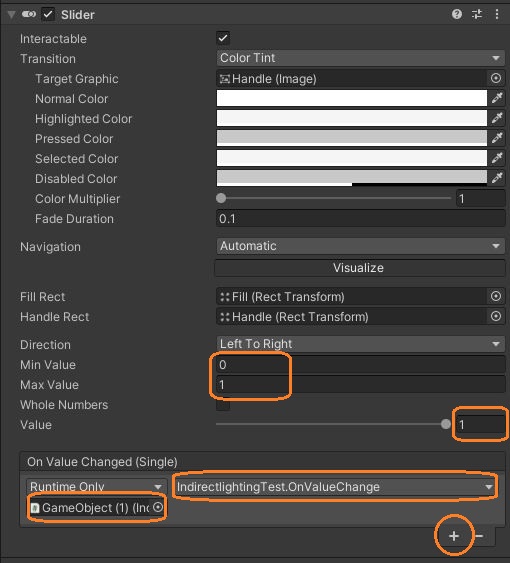Open the Transition Color Tint dropdown
This screenshot has width=510, height=563.
[x=360, y=58]
